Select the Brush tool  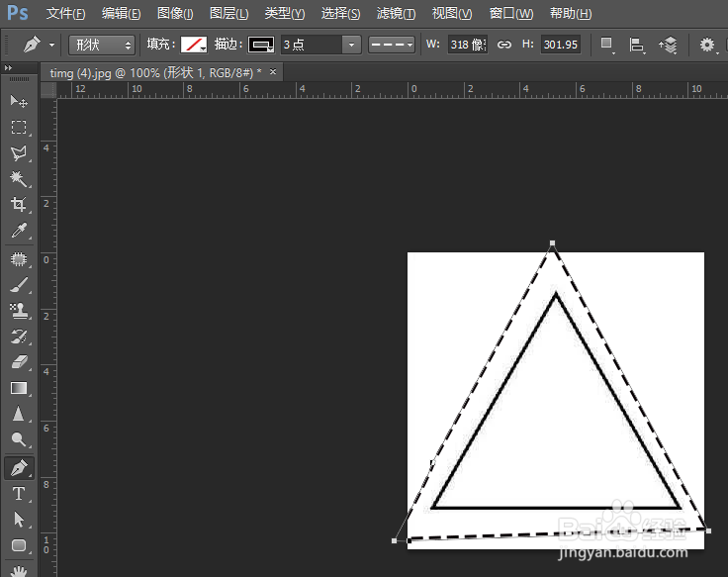pyautogui.click(x=19, y=285)
